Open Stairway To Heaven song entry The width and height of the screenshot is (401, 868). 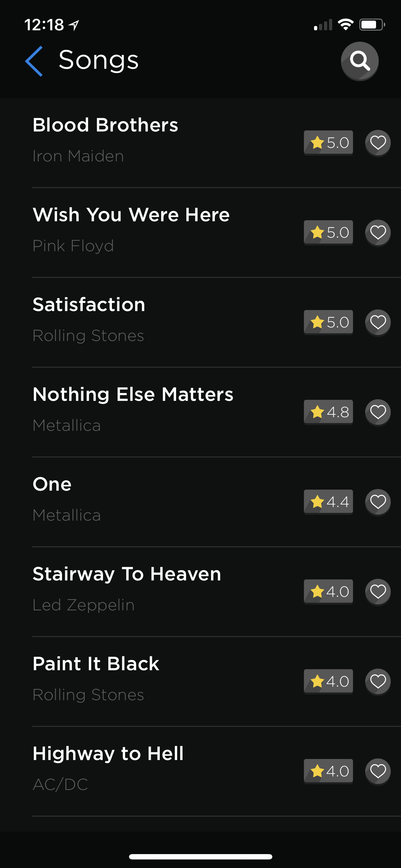tap(127, 574)
